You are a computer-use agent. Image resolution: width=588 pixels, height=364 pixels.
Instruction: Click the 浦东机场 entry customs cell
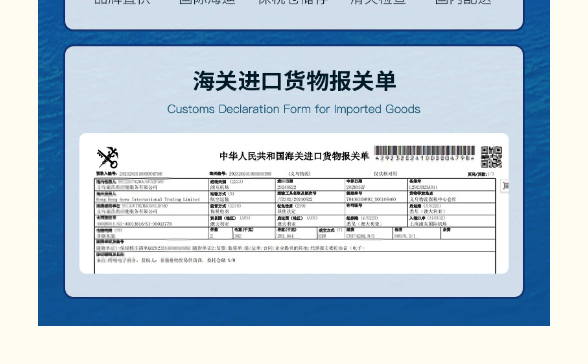pos(219,187)
